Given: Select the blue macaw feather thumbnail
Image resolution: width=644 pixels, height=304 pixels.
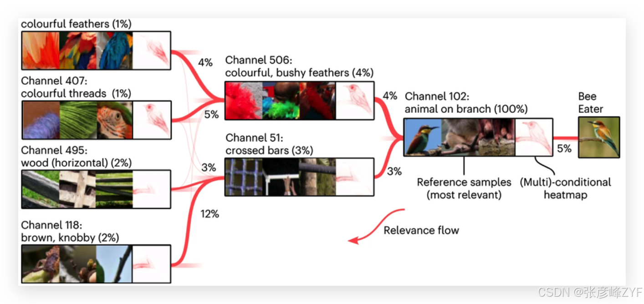Looking at the screenshot, I should pos(114,50).
